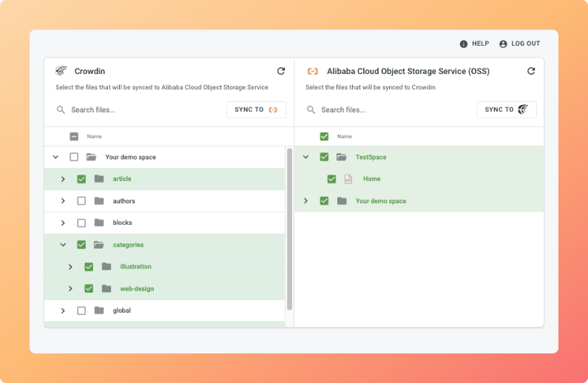
Task: Select the Home file label
Action: pyautogui.click(x=371, y=179)
